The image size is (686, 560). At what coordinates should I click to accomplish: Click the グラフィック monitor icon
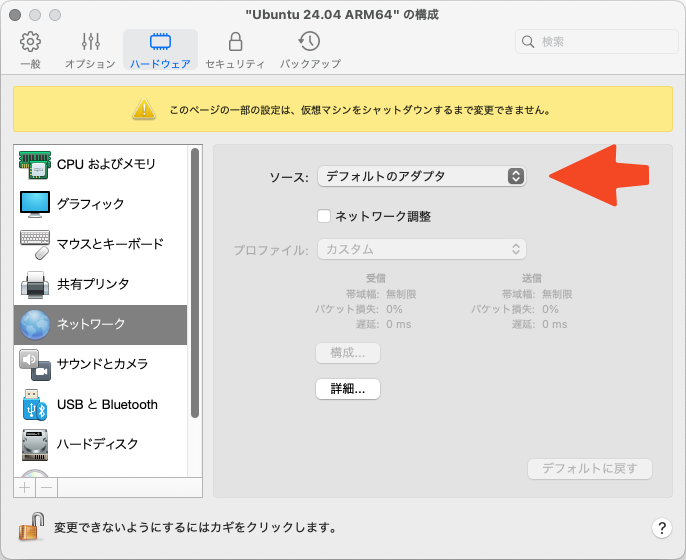[x=35, y=204]
